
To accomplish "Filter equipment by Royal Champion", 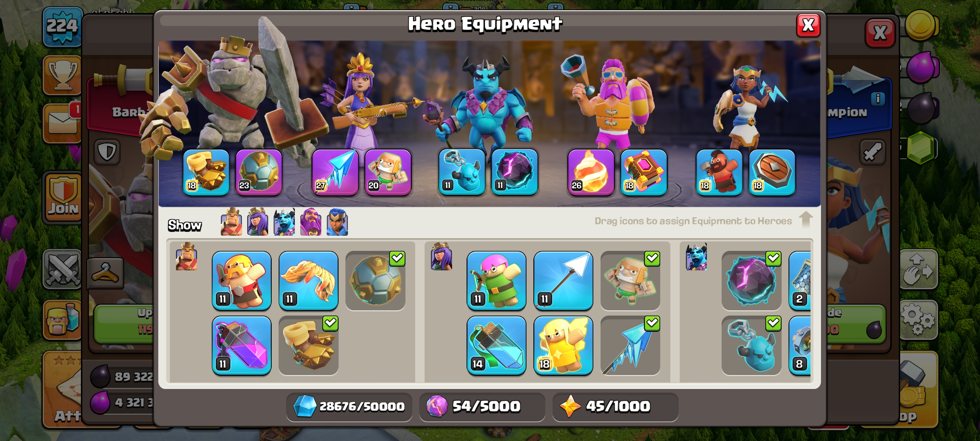I will coord(337,222).
